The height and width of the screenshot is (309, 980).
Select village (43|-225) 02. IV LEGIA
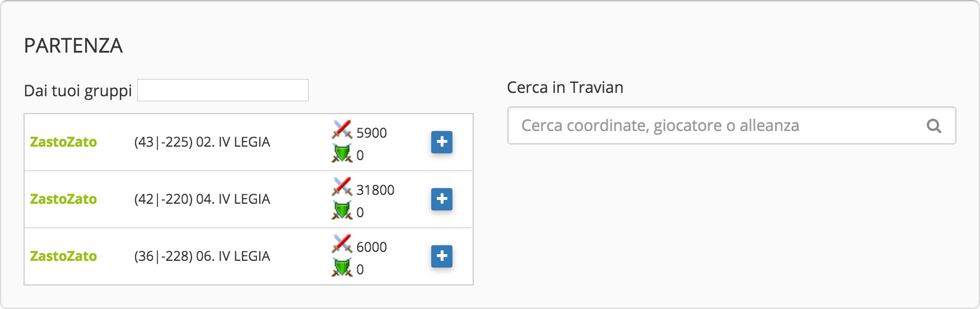tap(202, 142)
